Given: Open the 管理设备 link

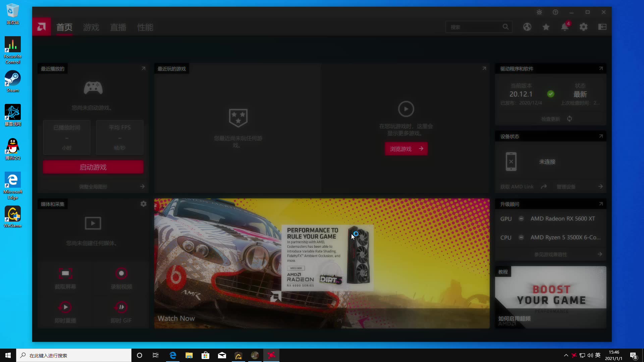Looking at the screenshot, I should coord(566,187).
